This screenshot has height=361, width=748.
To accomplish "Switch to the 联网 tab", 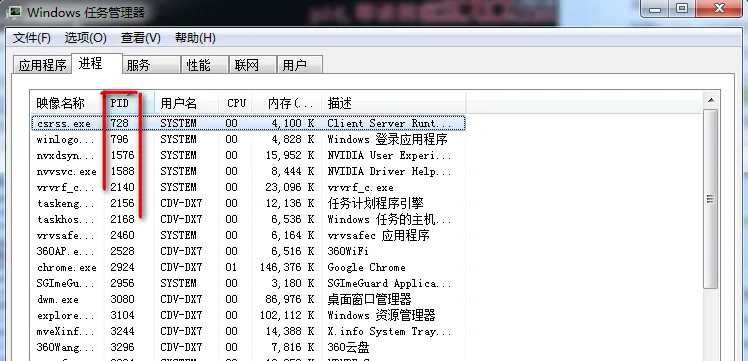I will pos(252,65).
